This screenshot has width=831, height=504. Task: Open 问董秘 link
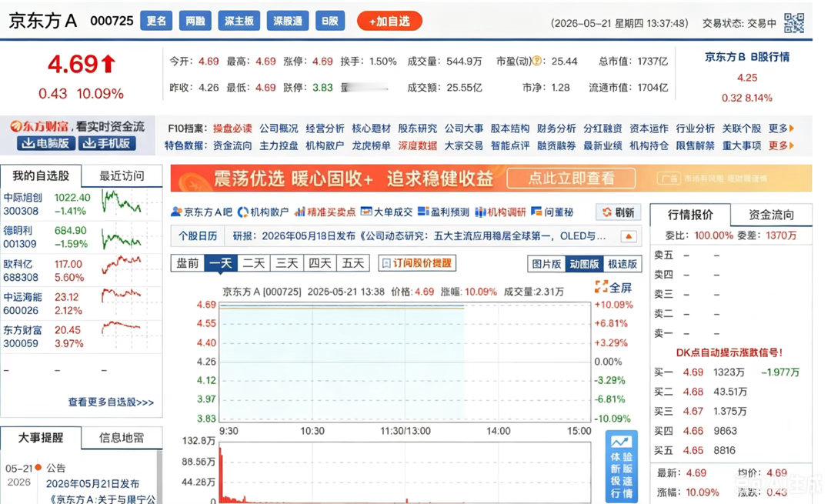click(552, 212)
